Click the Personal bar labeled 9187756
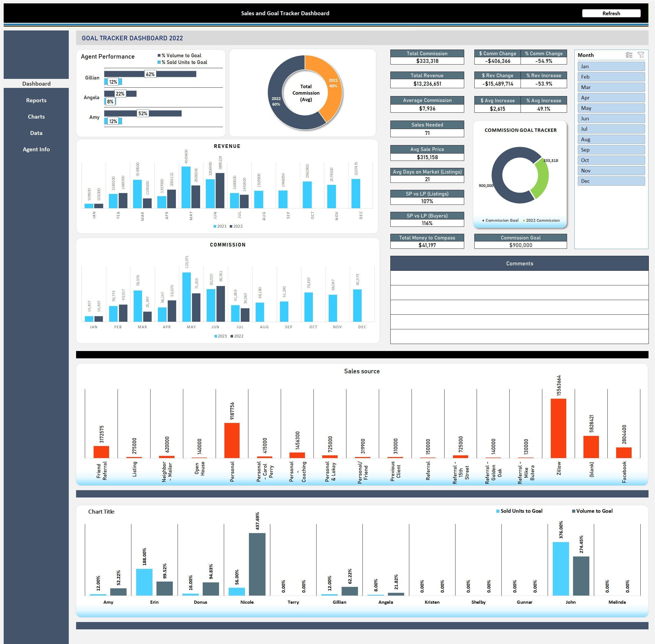The height and width of the screenshot is (644, 655). (x=232, y=440)
